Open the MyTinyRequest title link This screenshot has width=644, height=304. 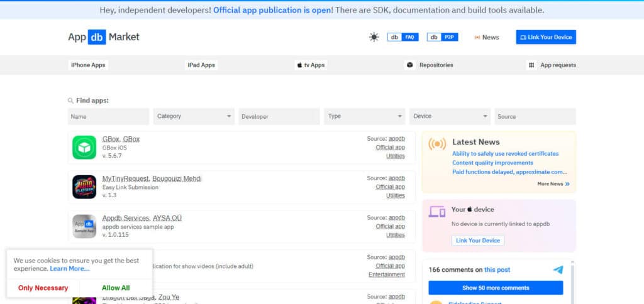point(152,178)
